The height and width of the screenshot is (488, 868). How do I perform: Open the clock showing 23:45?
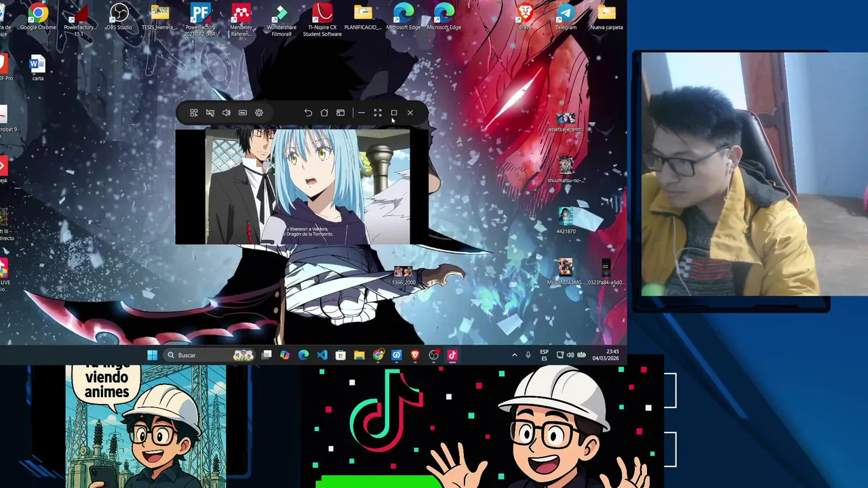pos(606,355)
